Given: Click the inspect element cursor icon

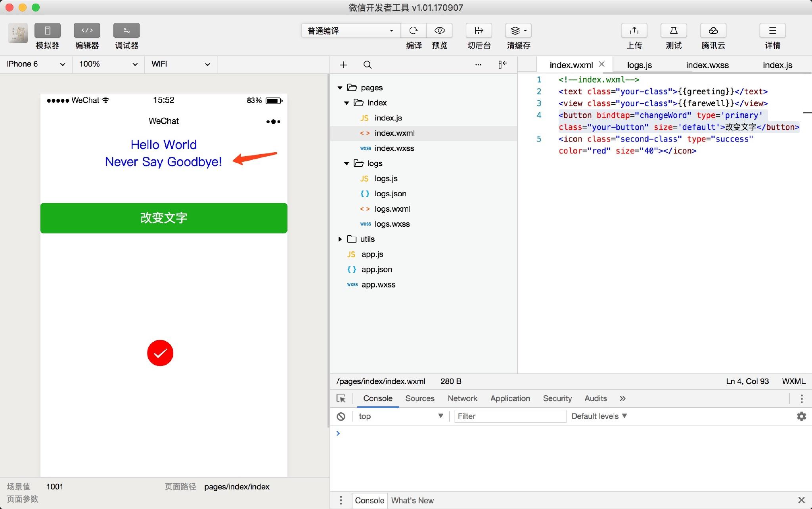Looking at the screenshot, I should pyautogui.click(x=341, y=398).
